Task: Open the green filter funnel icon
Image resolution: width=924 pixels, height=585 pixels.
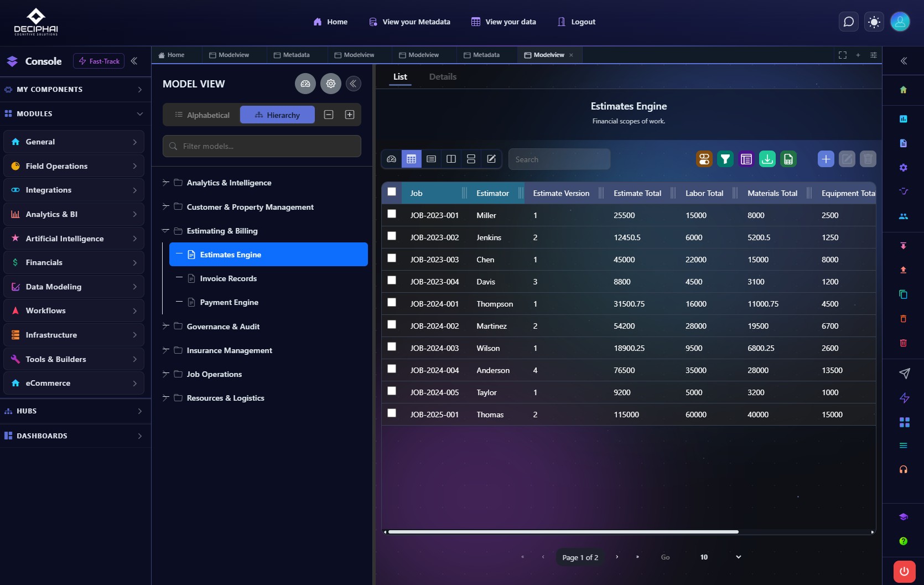Action: point(725,159)
